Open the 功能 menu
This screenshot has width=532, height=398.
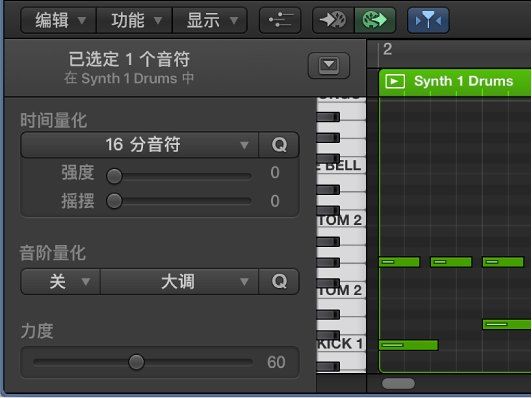[135, 20]
